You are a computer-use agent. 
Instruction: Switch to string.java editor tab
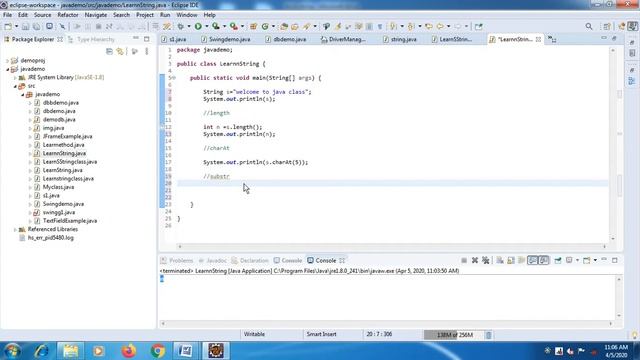pyautogui.click(x=400, y=40)
